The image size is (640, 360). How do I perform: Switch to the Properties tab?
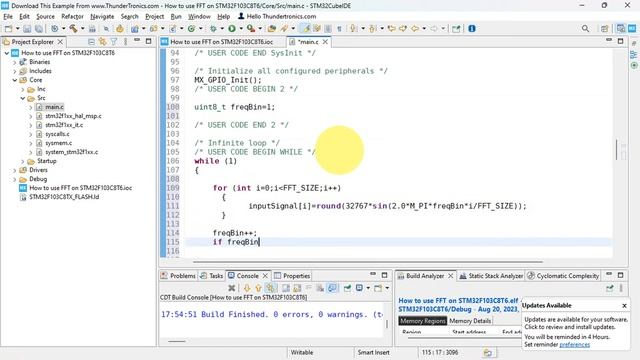[x=292, y=276]
